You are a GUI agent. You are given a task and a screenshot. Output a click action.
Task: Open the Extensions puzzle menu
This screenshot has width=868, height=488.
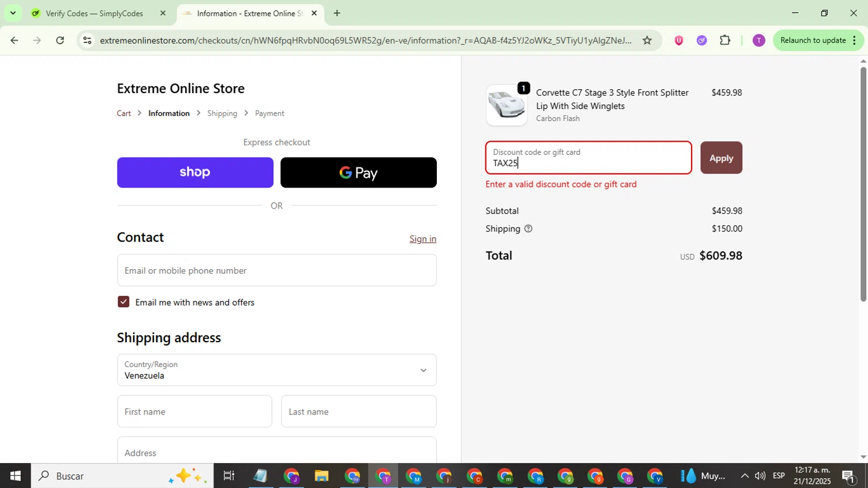725,40
